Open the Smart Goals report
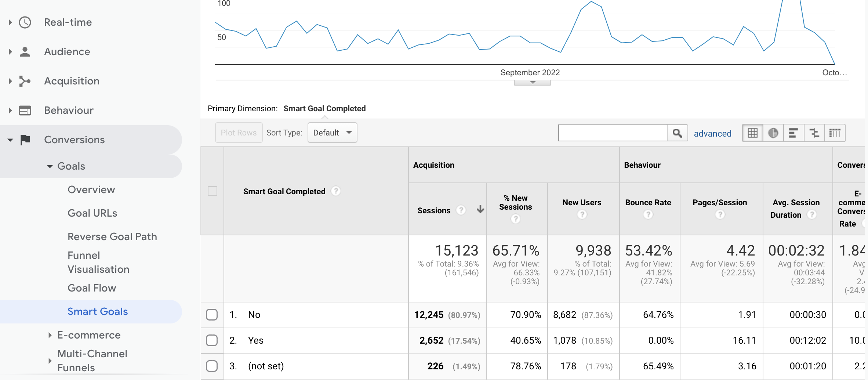 point(97,311)
